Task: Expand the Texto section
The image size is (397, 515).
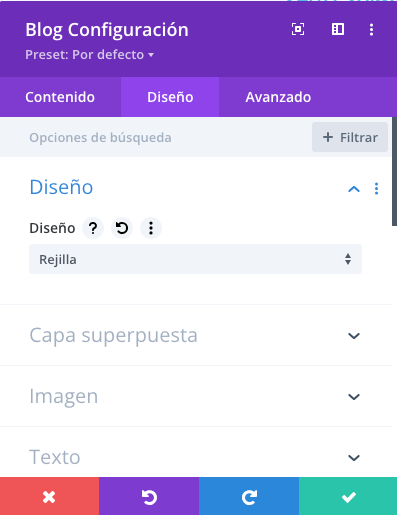Action: (196, 457)
